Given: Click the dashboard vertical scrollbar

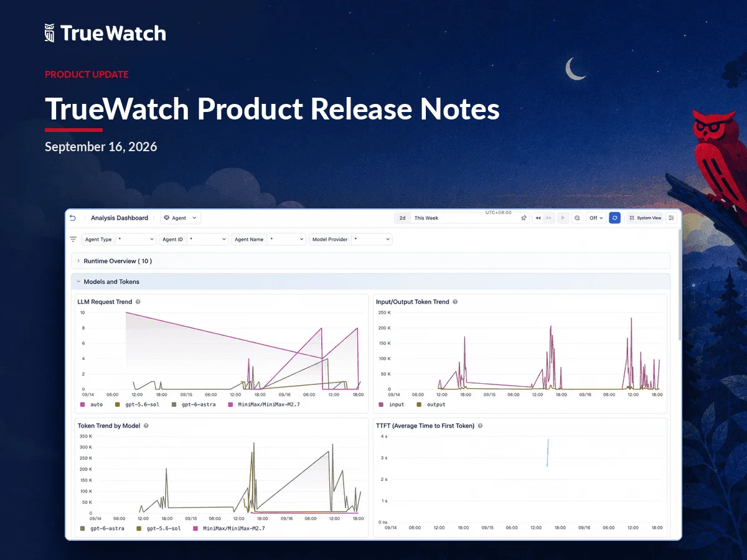Looking at the screenshot, I should [679, 286].
